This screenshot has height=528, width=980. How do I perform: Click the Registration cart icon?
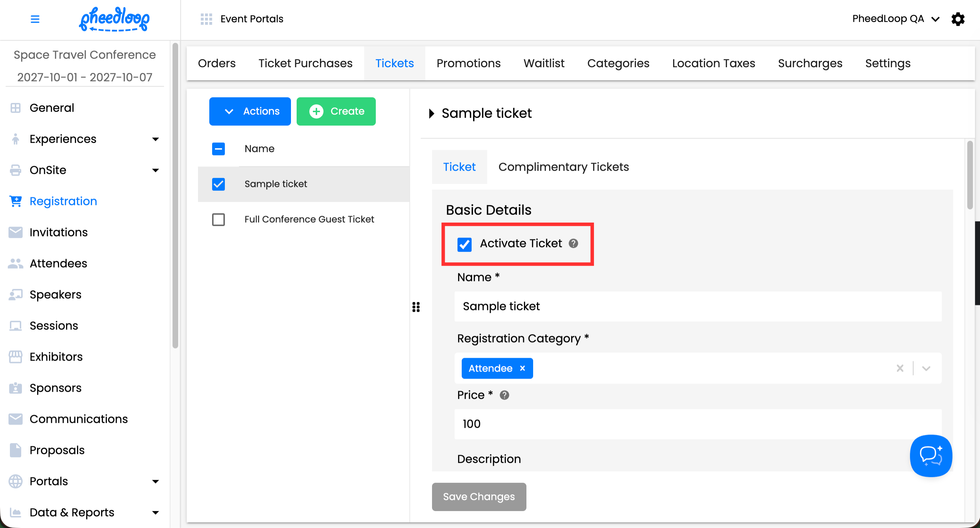tap(16, 201)
